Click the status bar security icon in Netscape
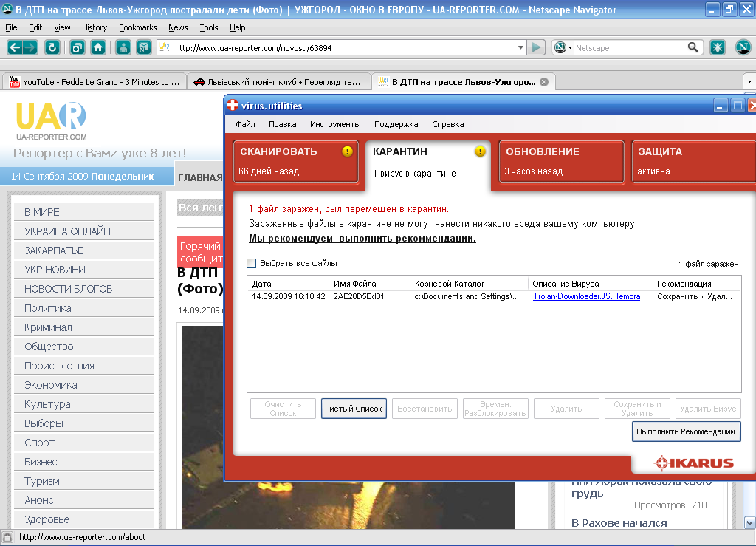The width and height of the screenshot is (756, 546). (x=7, y=537)
